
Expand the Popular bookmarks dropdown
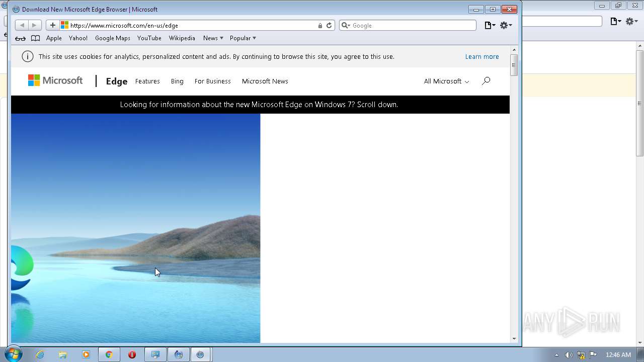(x=243, y=38)
